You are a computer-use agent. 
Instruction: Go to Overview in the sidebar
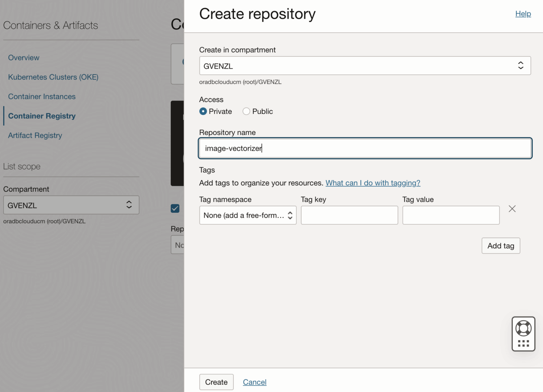(x=24, y=57)
